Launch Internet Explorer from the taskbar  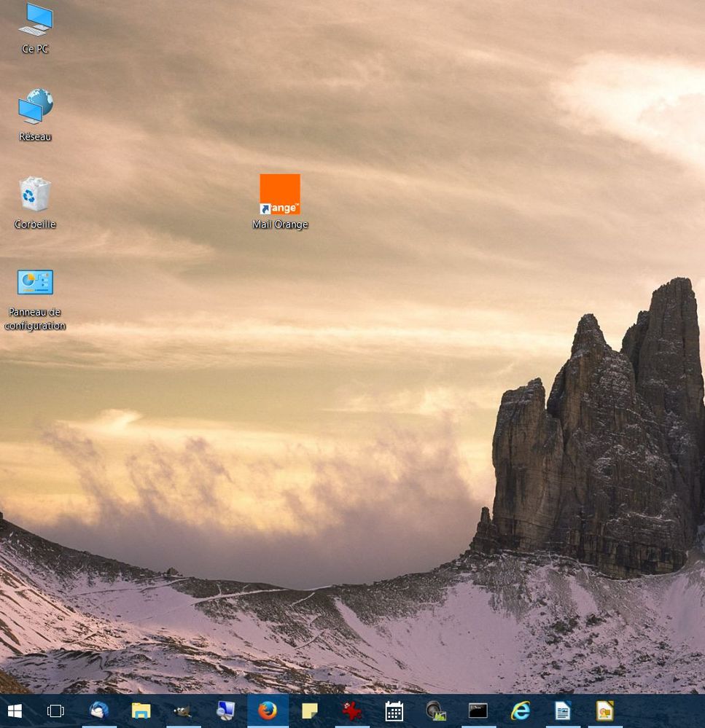[x=521, y=711]
